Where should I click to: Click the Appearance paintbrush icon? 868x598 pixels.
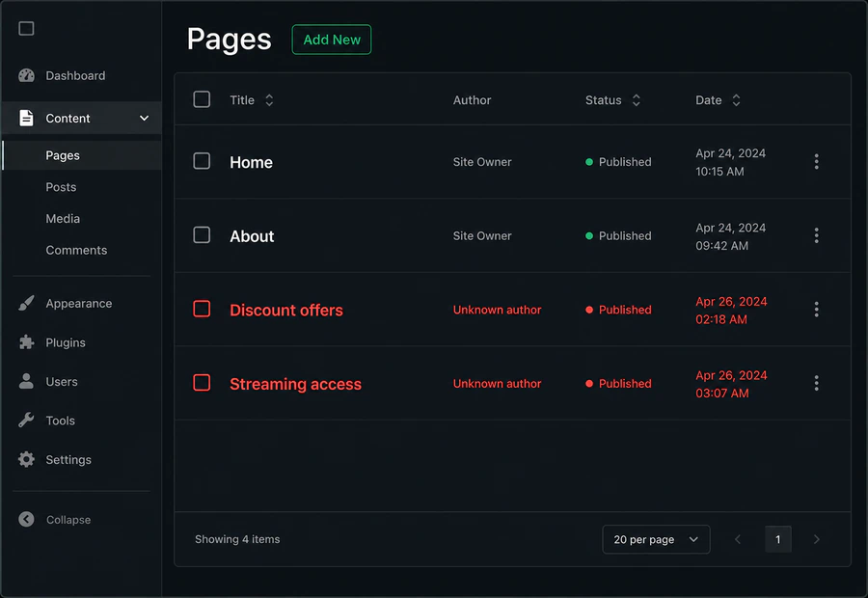pos(26,303)
